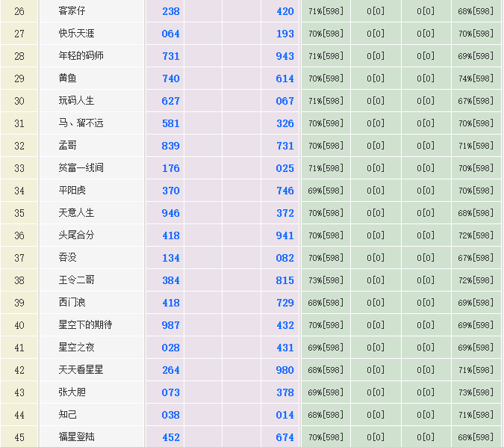The width and height of the screenshot is (504, 447).
Task: Select the blue number 839 for 孟哥
Action: point(171,146)
